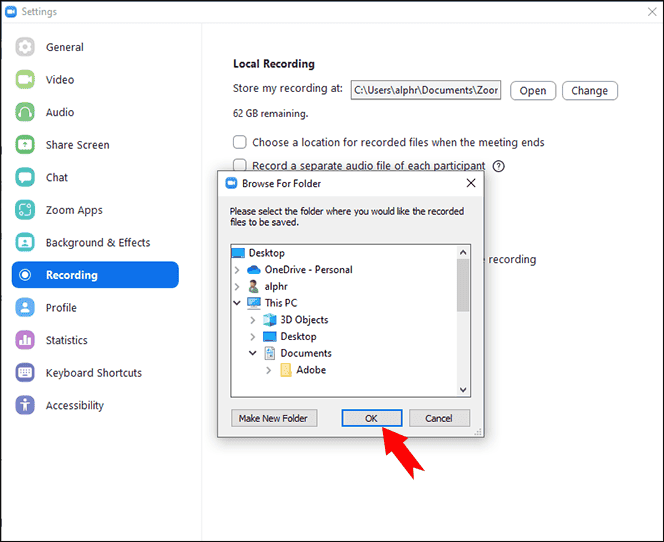Enable choose location when meeting ends checkbox
664x542 pixels.
240,142
